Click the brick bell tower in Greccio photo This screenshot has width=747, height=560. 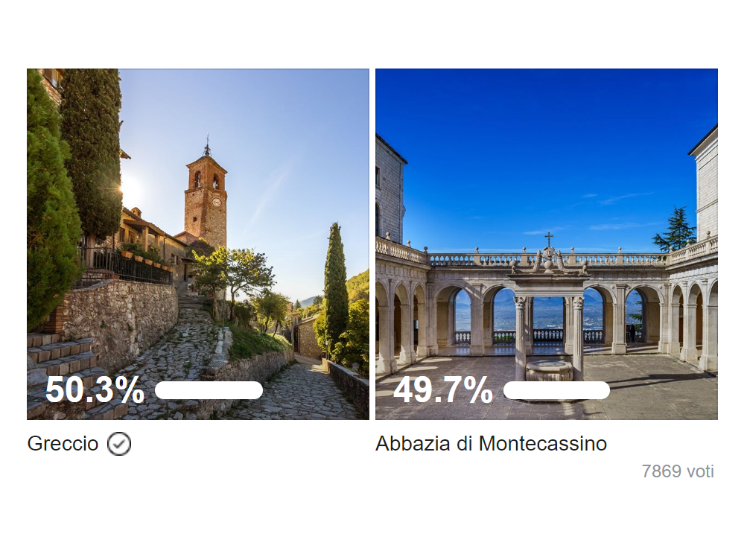pyautogui.click(x=206, y=200)
